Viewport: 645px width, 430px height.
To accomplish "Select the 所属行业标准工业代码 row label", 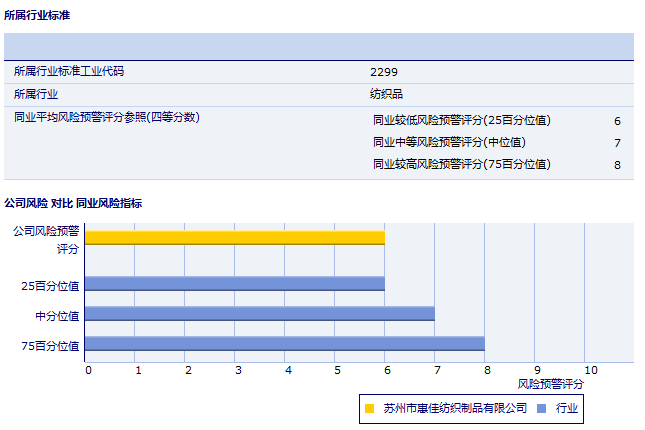I will [69, 72].
